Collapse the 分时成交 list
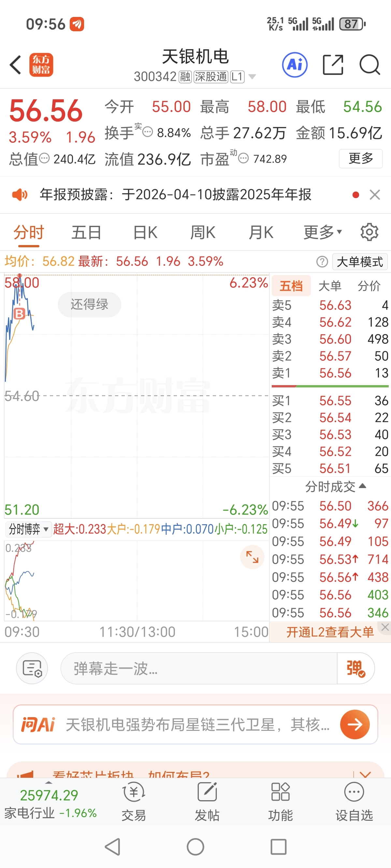Screen dimensions: 391x868 pos(335,486)
